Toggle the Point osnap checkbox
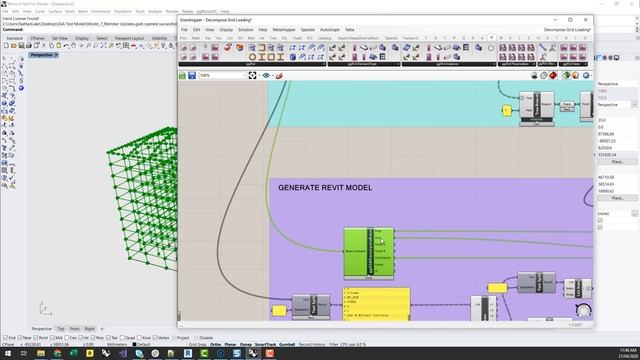Viewport: 640px width, 360px height. click(x=36, y=338)
